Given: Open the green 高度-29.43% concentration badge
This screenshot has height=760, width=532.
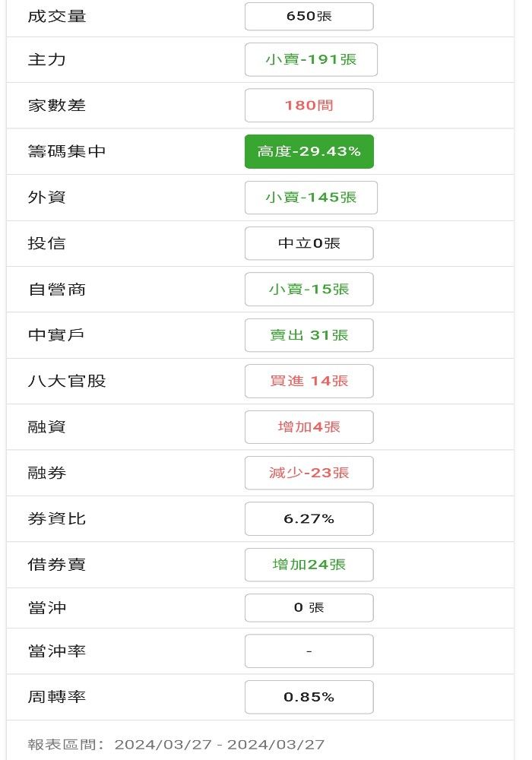Looking at the screenshot, I should point(309,151).
